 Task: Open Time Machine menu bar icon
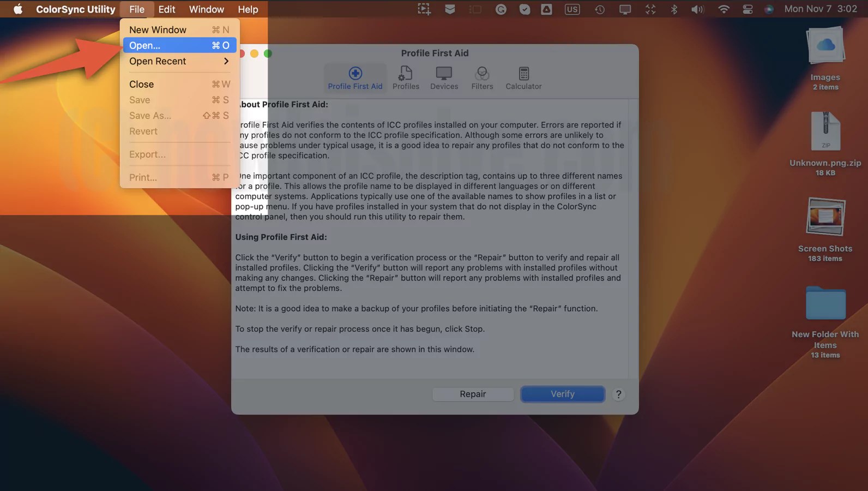point(600,9)
